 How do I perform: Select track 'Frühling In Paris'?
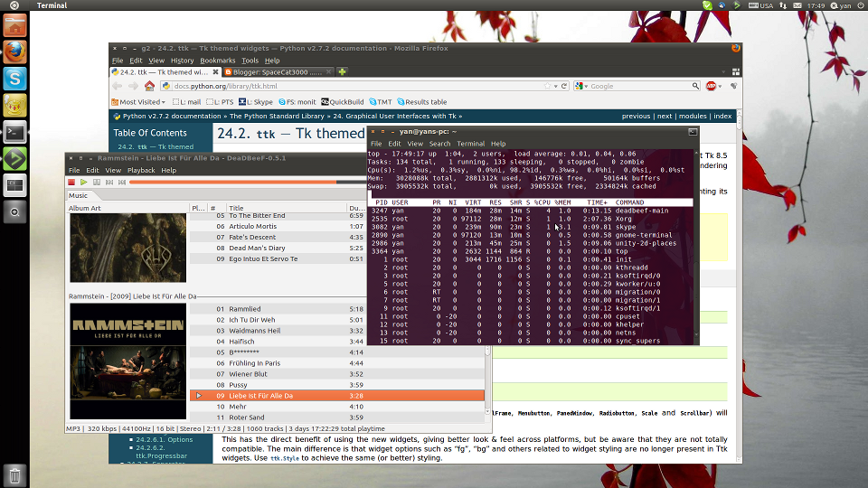click(337, 363)
